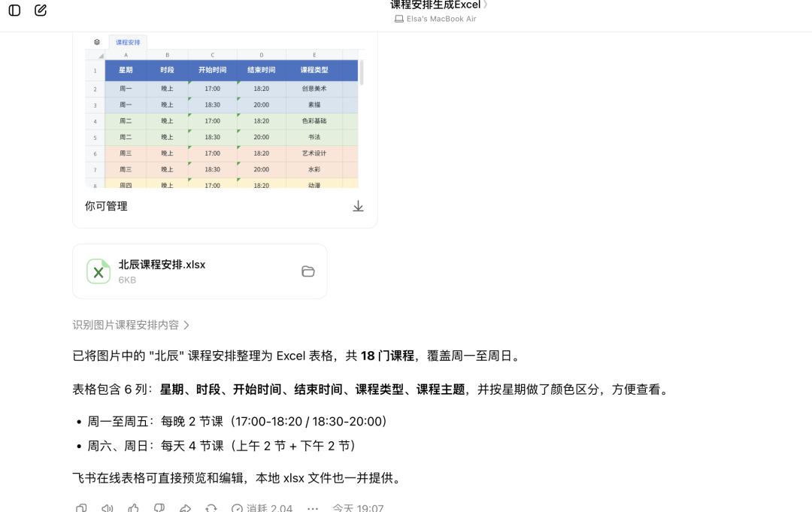Select column C header in spreadsheet preview
Image resolution: width=812 pixels, height=512 pixels.
pos(212,55)
